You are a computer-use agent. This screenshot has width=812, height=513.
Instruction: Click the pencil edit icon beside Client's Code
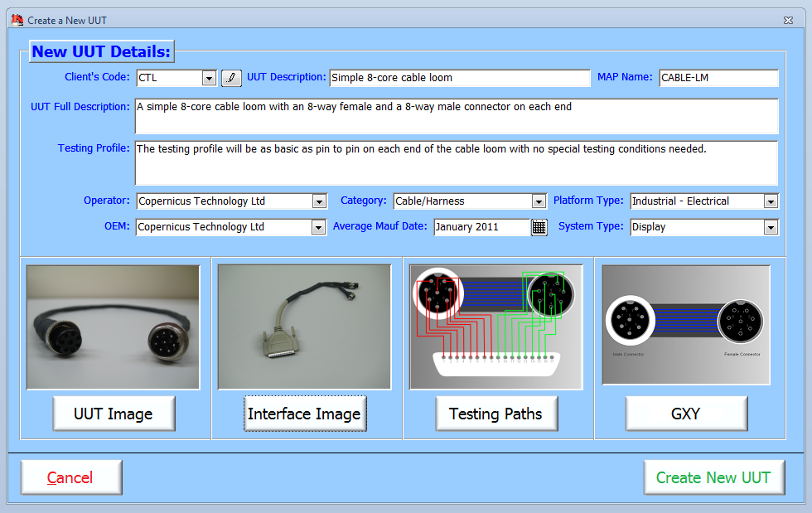pyautogui.click(x=231, y=78)
